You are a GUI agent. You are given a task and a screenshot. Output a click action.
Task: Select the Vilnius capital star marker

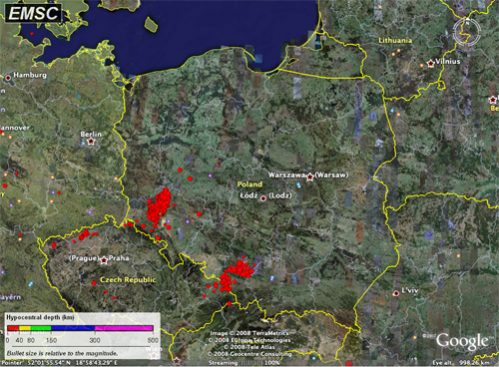(x=431, y=63)
